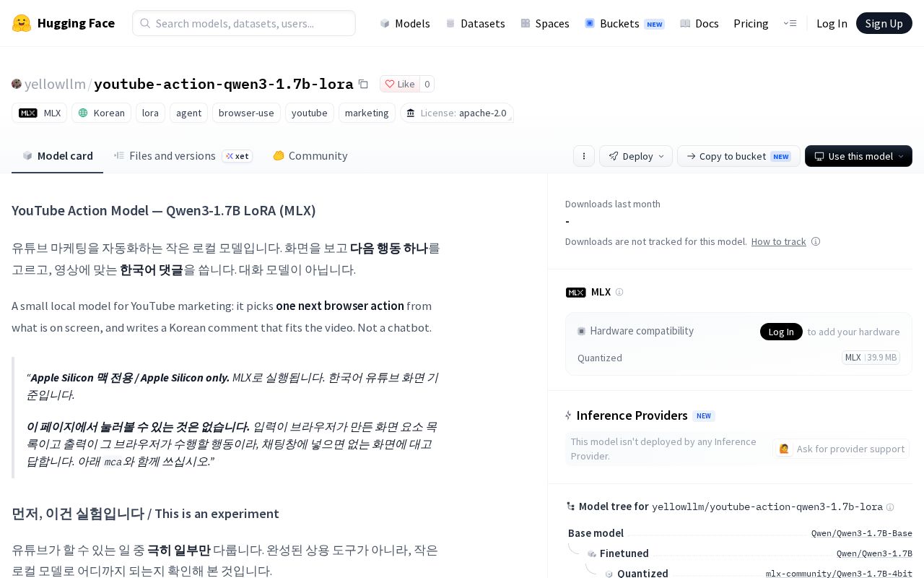The width and height of the screenshot is (924, 578).
Task: Click the MLX 39.9 MB quantized badge
Action: pyautogui.click(x=871, y=358)
